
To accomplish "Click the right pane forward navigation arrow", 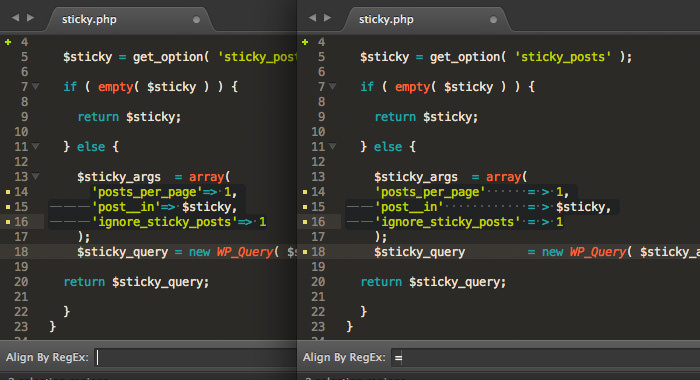I will (327, 17).
